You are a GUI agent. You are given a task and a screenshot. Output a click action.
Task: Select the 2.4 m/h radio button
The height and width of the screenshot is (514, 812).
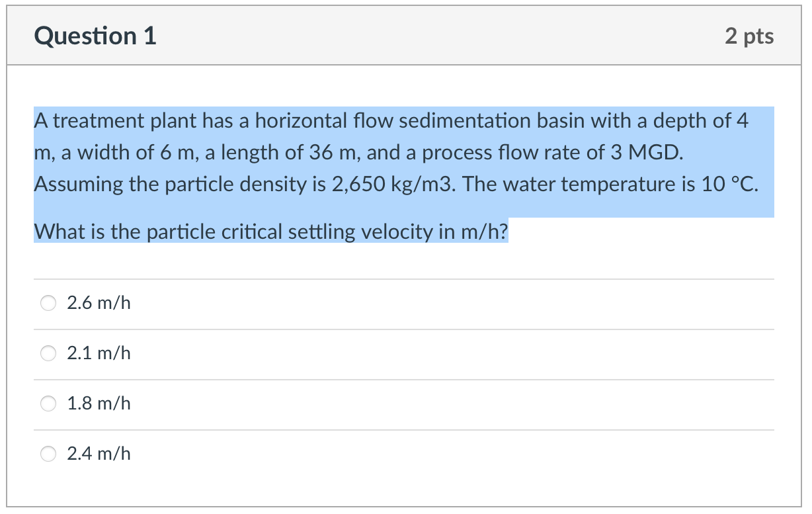[48, 454]
